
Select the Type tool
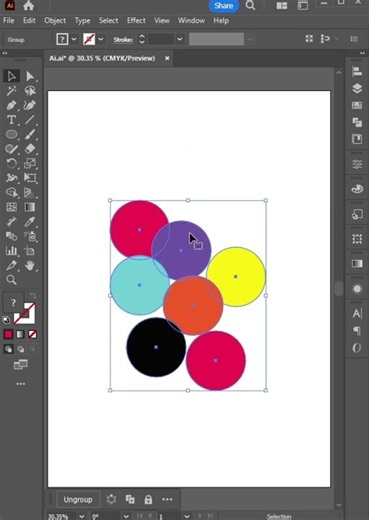coord(11,120)
